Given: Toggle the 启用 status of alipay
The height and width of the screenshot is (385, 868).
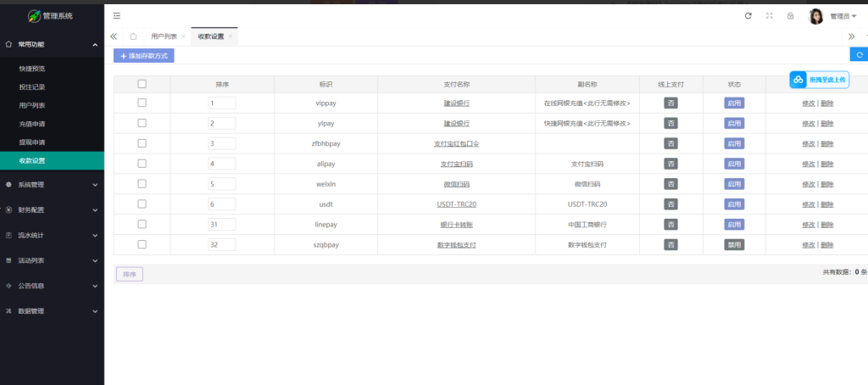Looking at the screenshot, I should [x=734, y=164].
